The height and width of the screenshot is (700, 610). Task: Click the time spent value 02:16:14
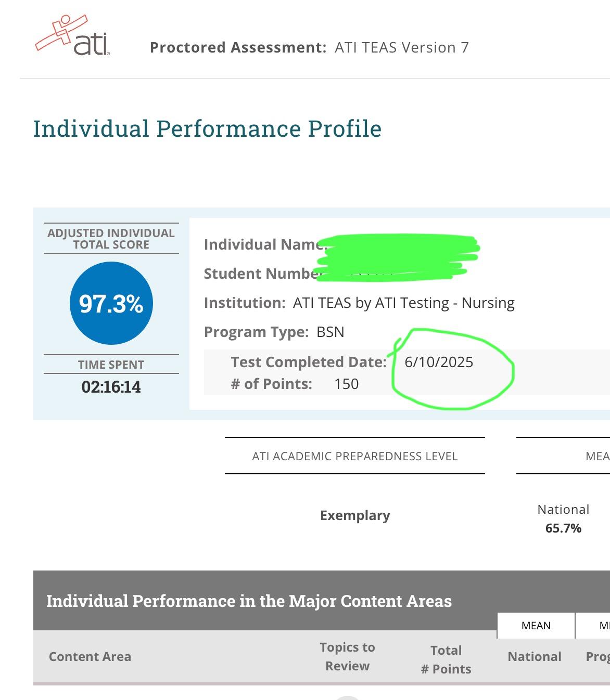(x=111, y=387)
